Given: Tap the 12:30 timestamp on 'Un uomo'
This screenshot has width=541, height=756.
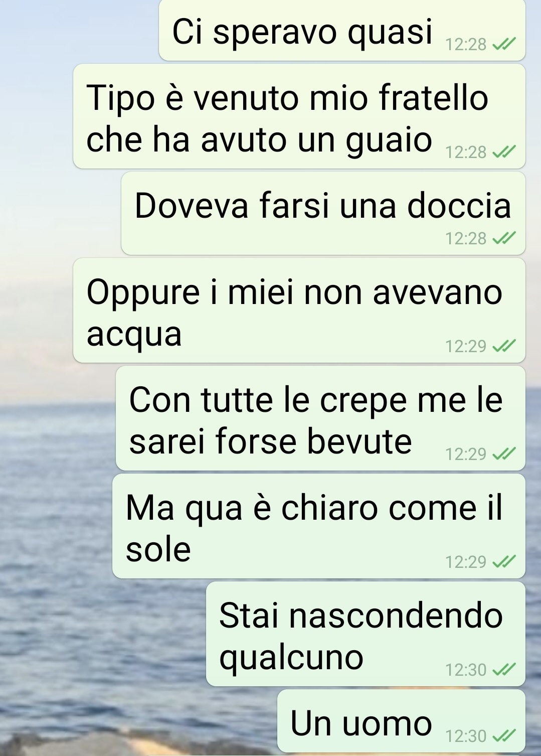Looking at the screenshot, I should (466, 736).
